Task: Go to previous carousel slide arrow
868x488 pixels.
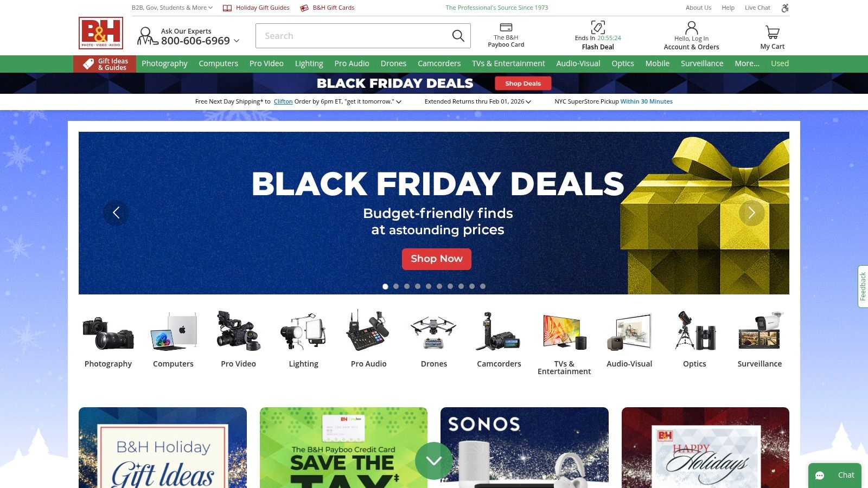Action: pos(116,213)
